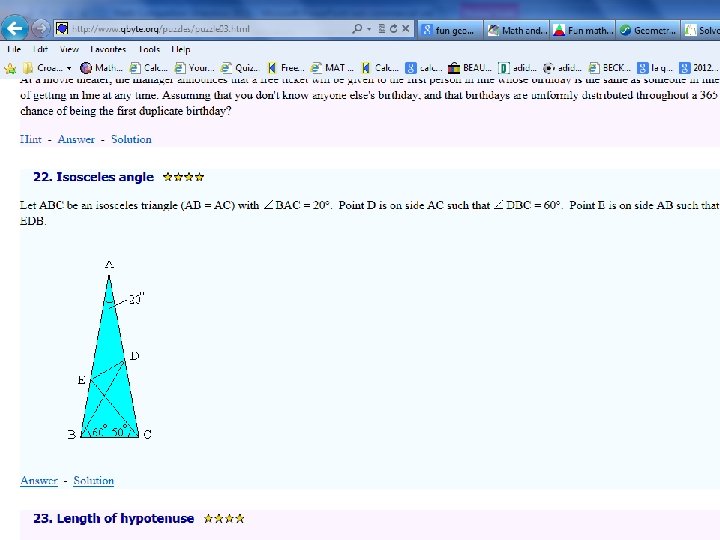
Task: Toggle Compatibility View icon in address bar
Action: point(382,28)
